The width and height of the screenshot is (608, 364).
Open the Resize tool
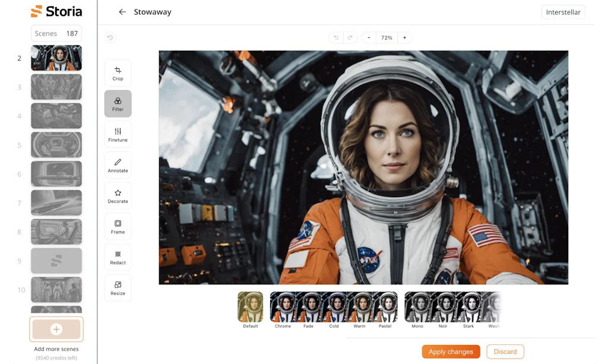tap(118, 287)
